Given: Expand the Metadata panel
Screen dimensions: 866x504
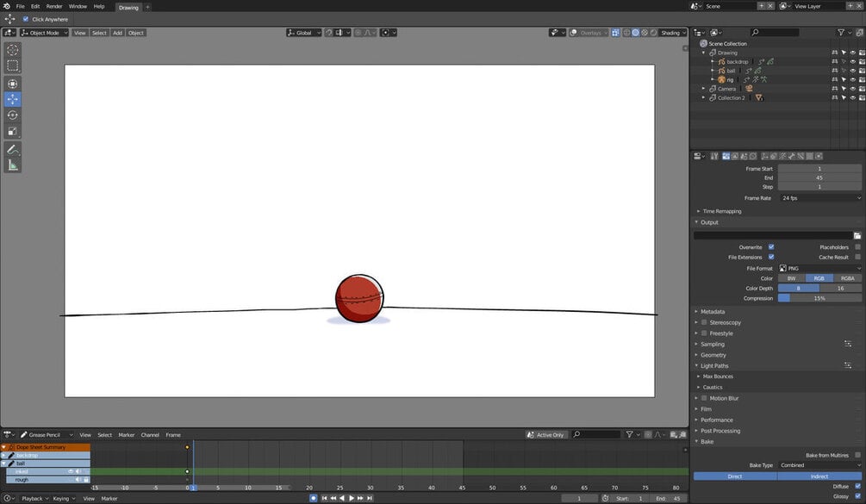Looking at the screenshot, I should (x=713, y=311).
